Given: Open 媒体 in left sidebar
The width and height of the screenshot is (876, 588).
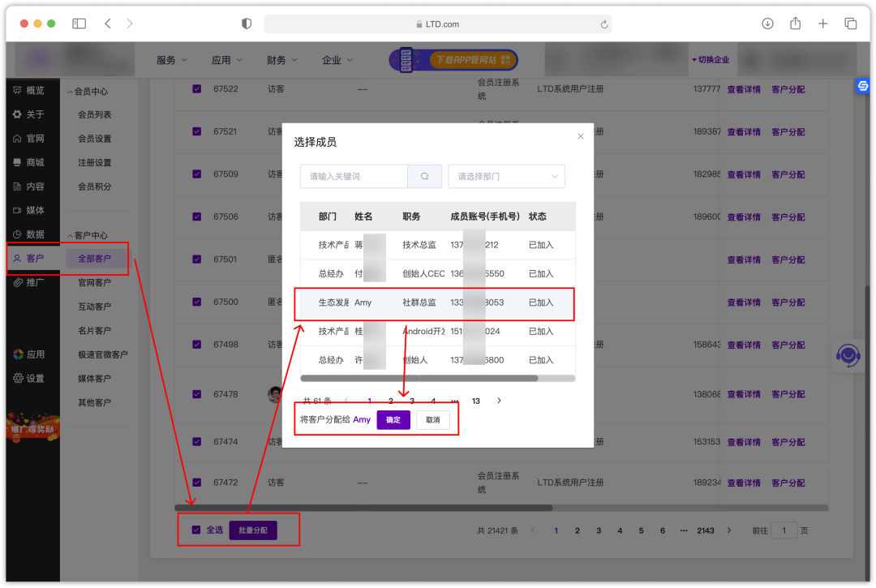Looking at the screenshot, I should tap(29, 210).
